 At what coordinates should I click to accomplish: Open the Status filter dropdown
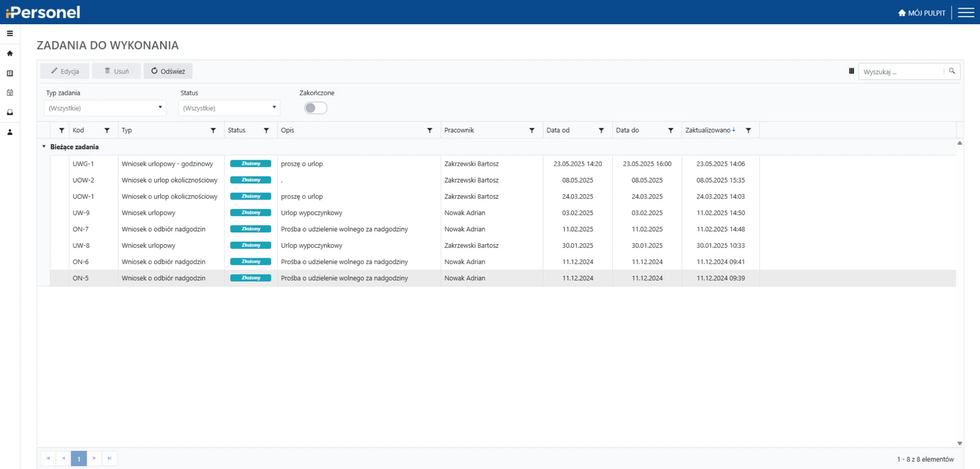(229, 108)
